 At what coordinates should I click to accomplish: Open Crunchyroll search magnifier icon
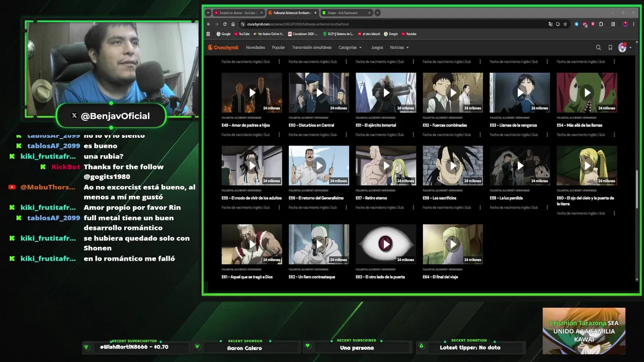(598, 47)
